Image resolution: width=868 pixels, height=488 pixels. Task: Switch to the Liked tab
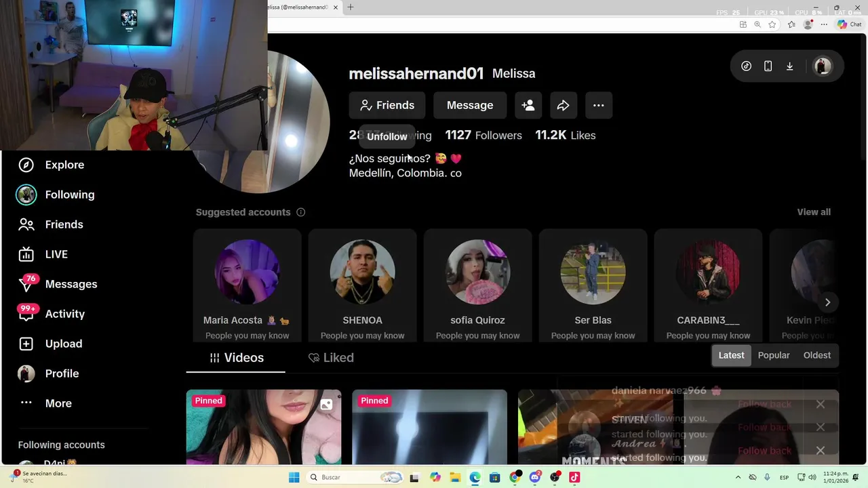[x=331, y=357]
